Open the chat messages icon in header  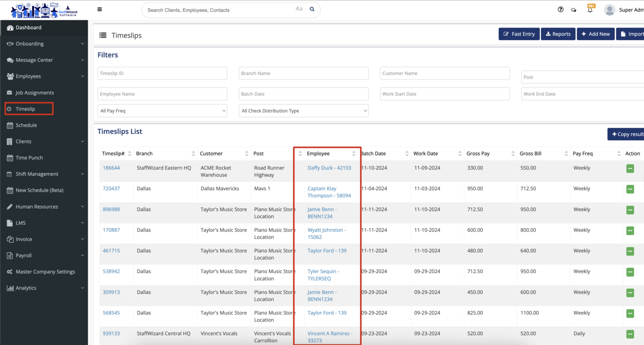tap(574, 10)
